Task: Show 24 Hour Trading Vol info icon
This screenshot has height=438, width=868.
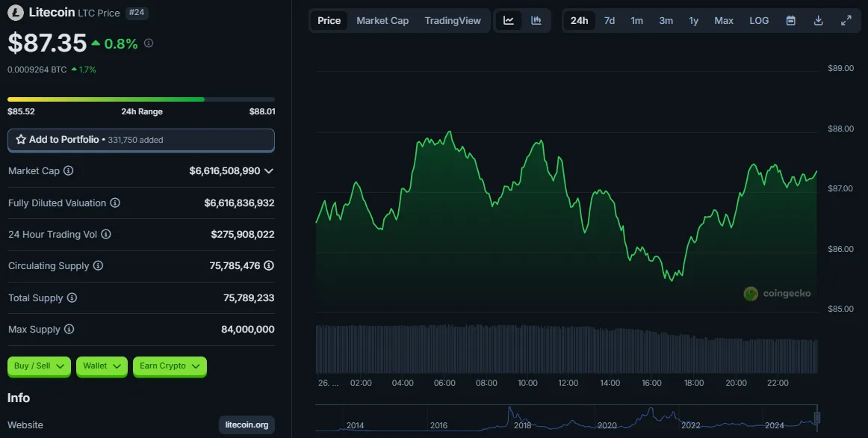Action: (106, 234)
